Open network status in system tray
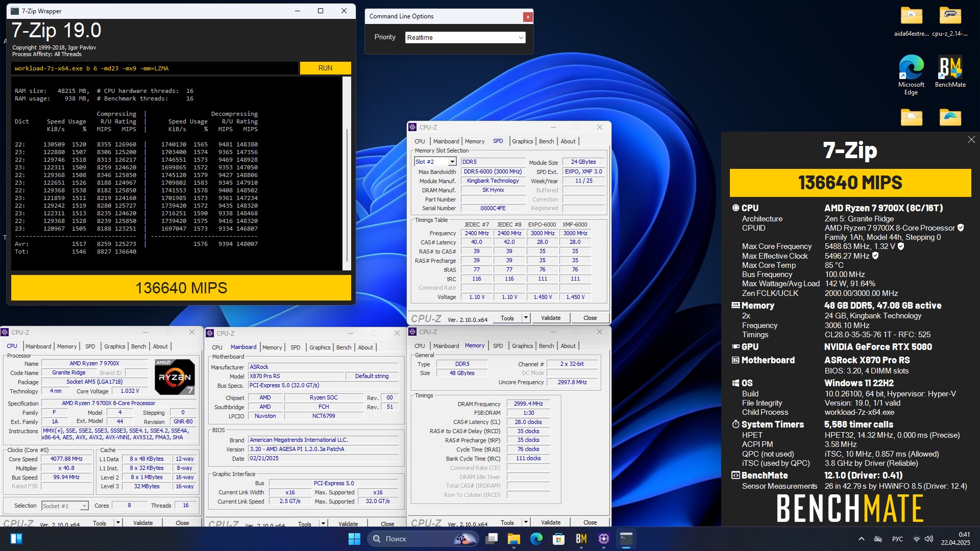The image size is (980, 551). tap(917, 539)
